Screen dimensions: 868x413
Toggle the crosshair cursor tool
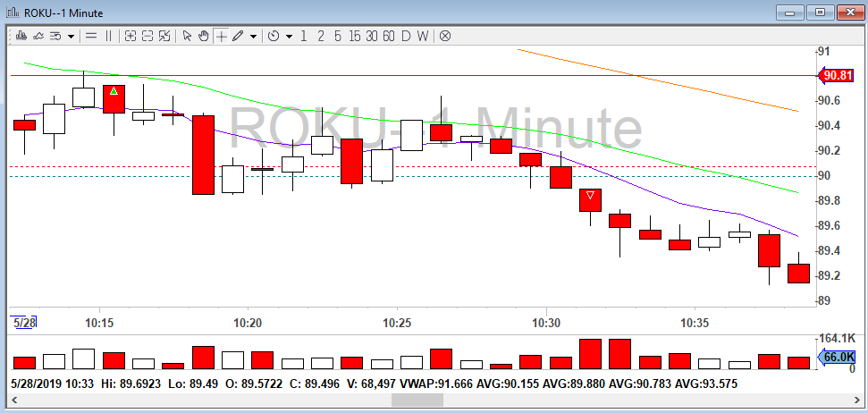click(x=222, y=37)
